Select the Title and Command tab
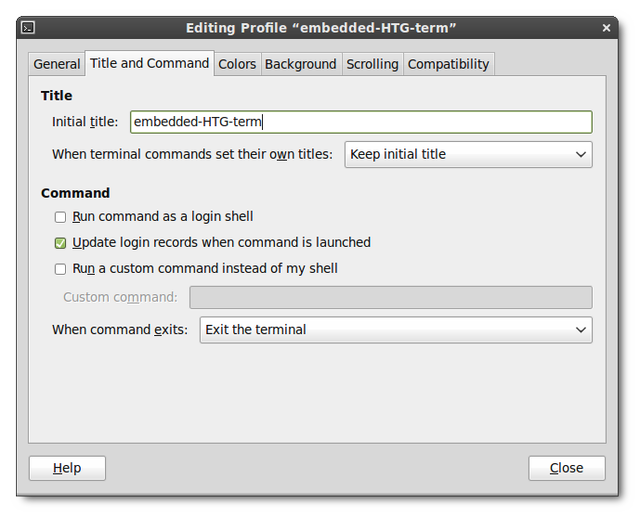This screenshot has width=640, height=517. point(149,63)
